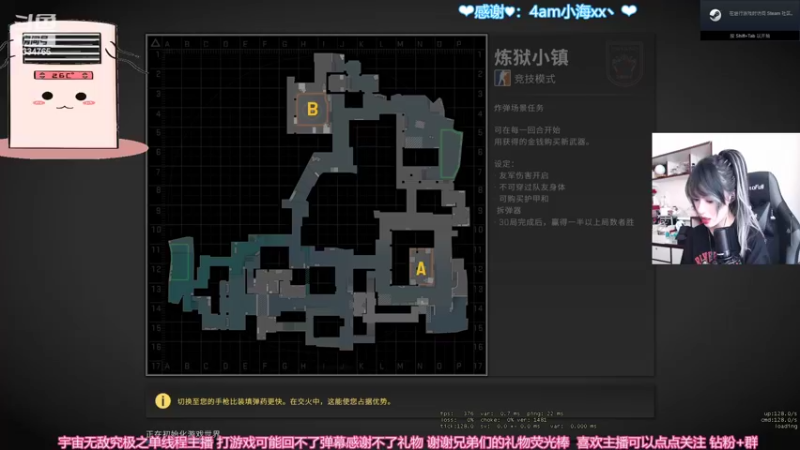Click the 正在初始化游戏世界 loading status
This screenshot has width=800, height=450.
[x=183, y=433]
